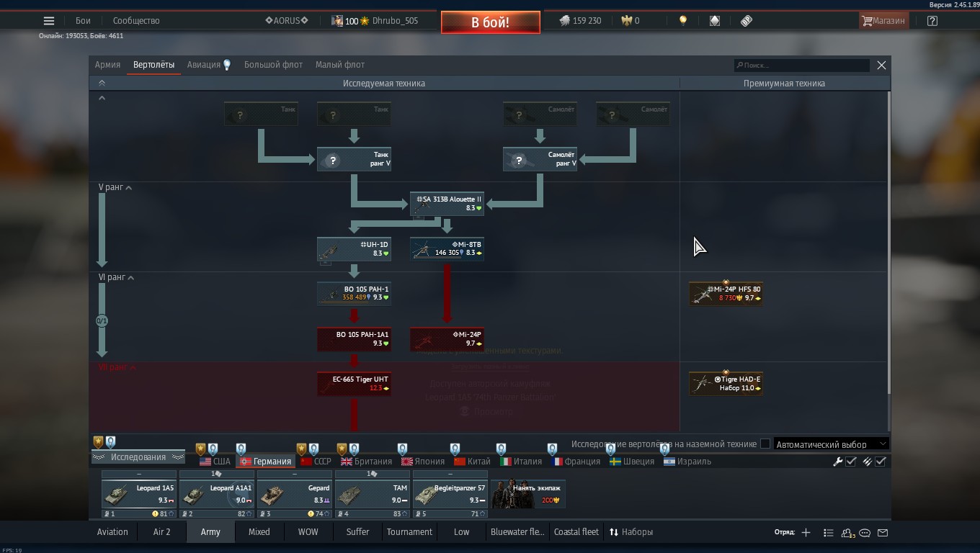The height and width of the screenshot is (553, 980).
Task: Close the research tree window
Action: pyautogui.click(x=881, y=66)
